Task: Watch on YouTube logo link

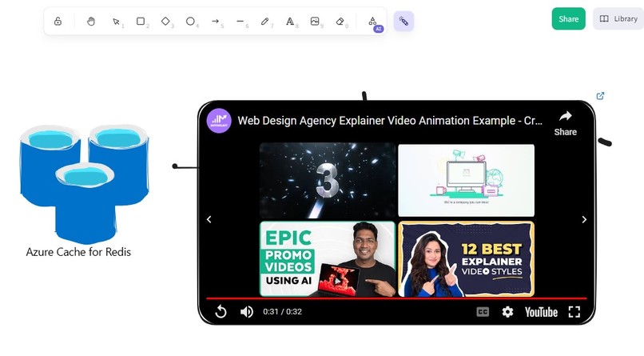Action: (x=541, y=312)
